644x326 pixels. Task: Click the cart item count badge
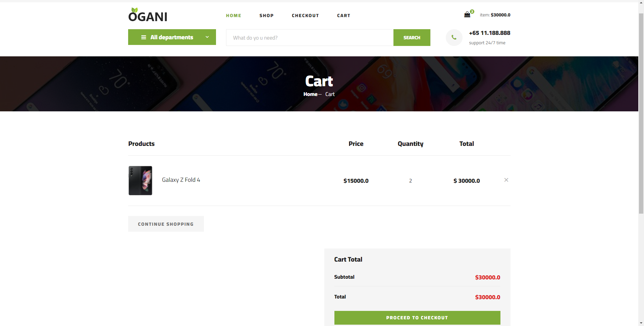(x=472, y=11)
